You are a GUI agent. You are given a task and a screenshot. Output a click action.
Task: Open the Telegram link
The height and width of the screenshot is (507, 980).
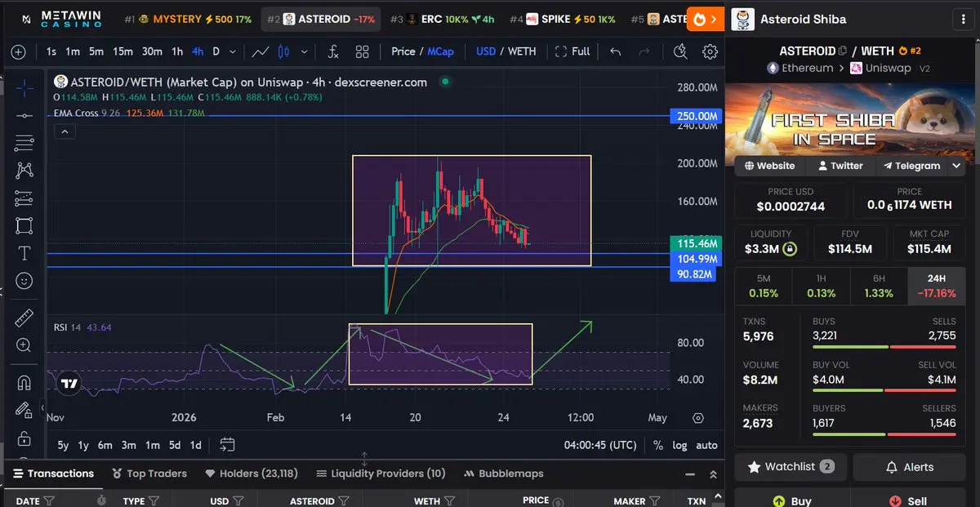911,166
